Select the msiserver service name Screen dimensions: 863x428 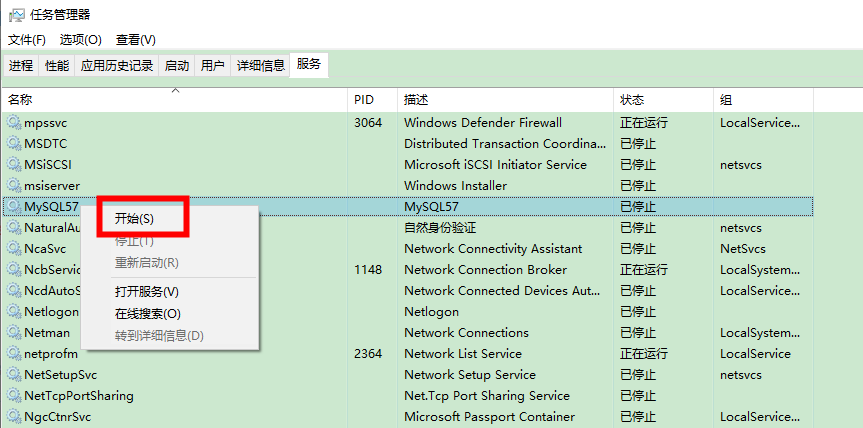tap(52, 185)
